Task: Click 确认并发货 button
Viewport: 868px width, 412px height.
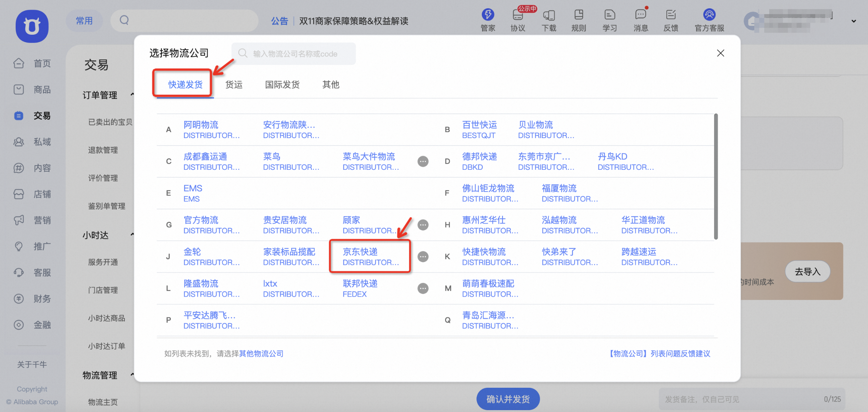Action: (508, 399)
